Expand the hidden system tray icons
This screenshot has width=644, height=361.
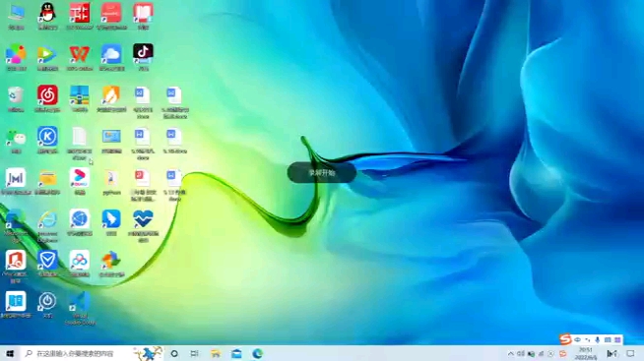[510, 353]
